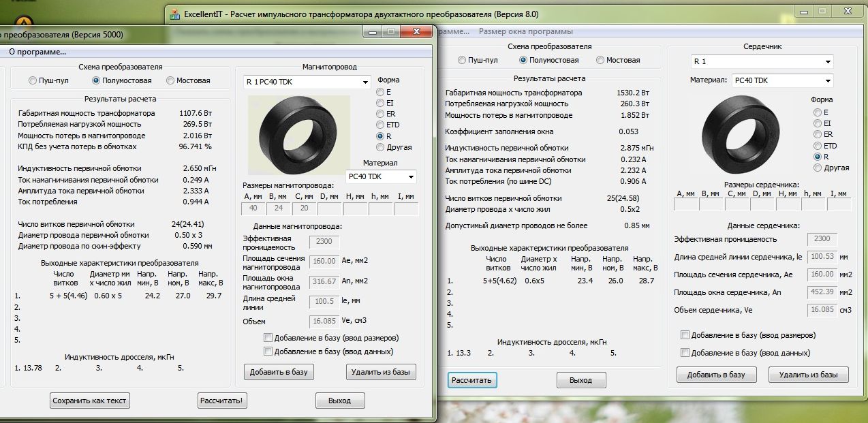Click Удалить из базы in the Сердечник panel
This screenshot has height=423, width=868.
[x=808, y=375]
